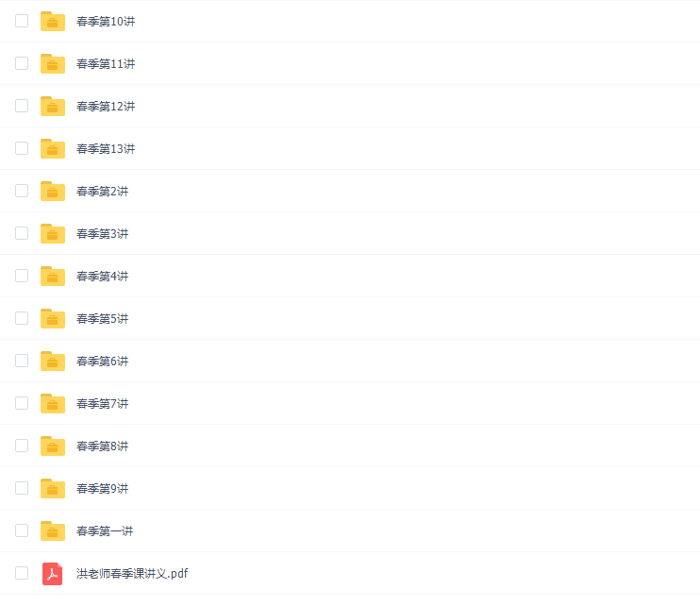Check the box for 春季第8讲
The width and height of the screenshot is (700, 606).
(22, 446)
